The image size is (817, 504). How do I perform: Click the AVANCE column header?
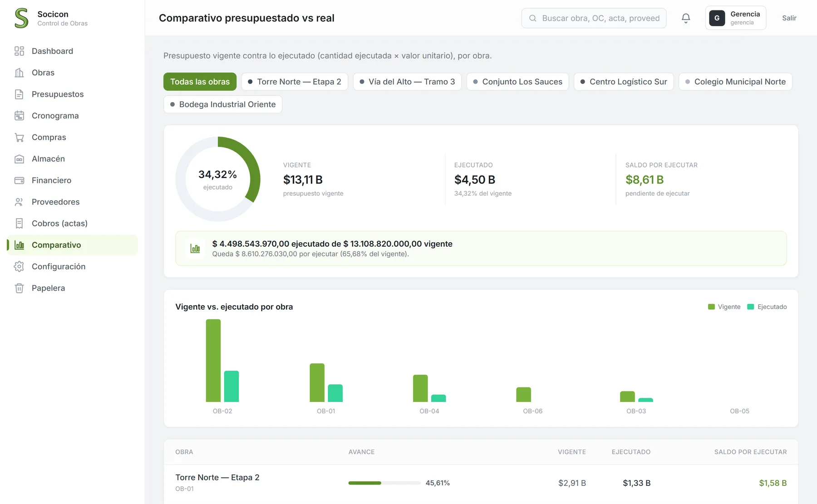point(361,452)
